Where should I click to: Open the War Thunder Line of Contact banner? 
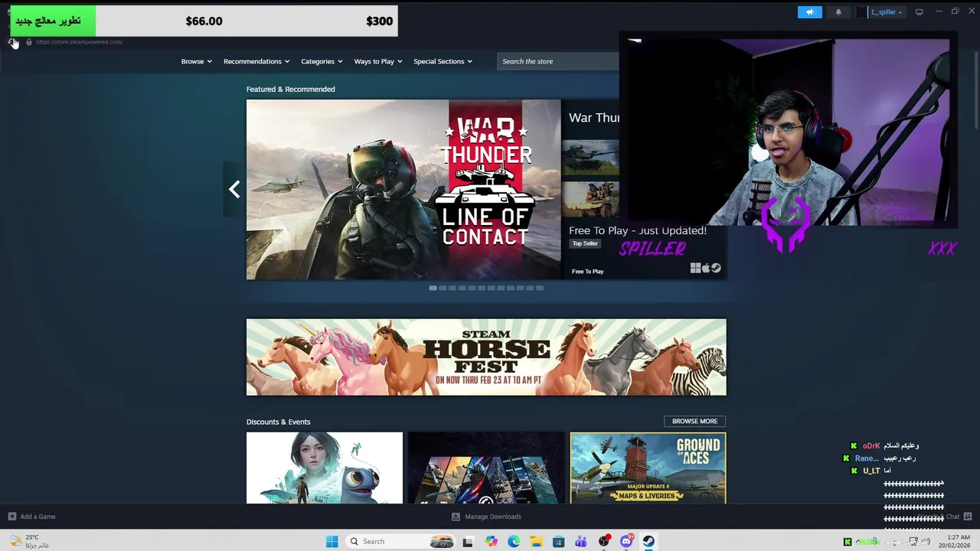coord(403,189)
